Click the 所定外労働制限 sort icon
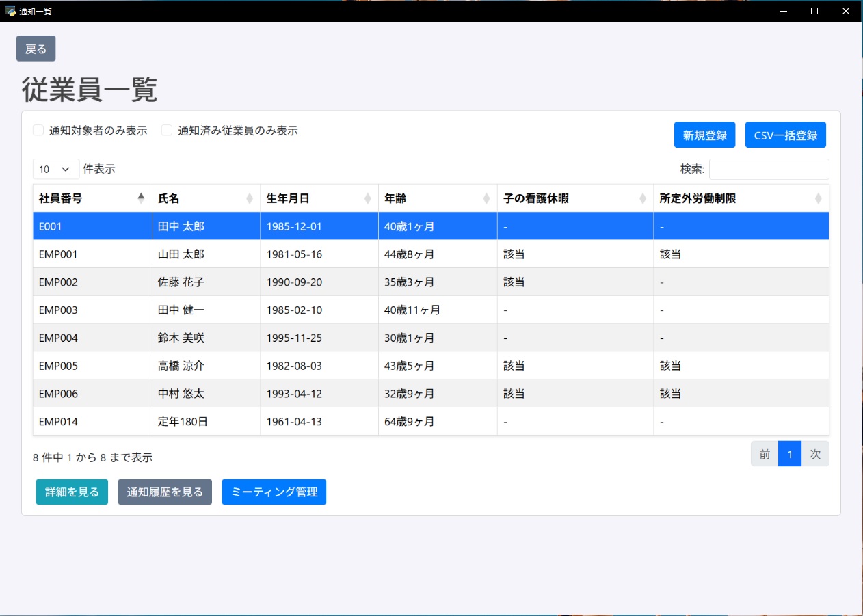 coord(819,198)
